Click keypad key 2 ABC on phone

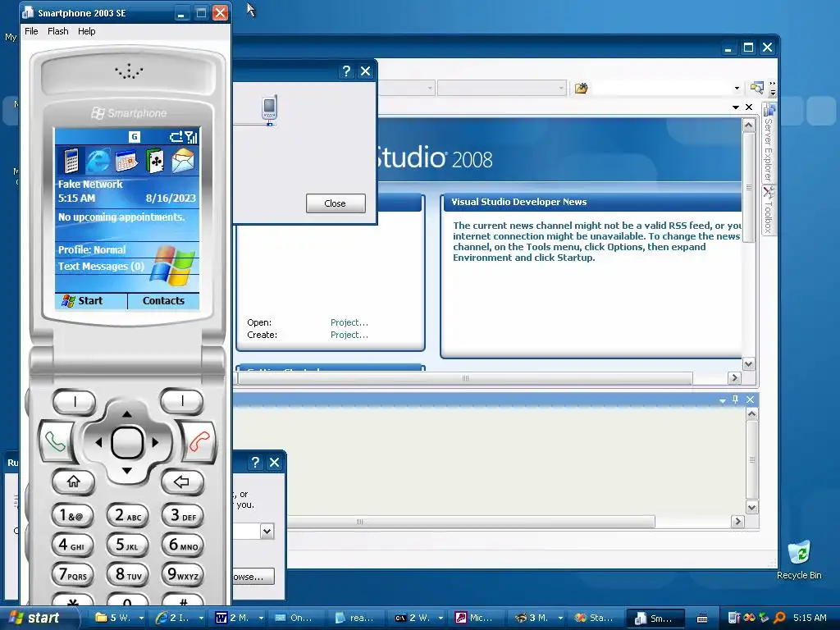(127, 515)
